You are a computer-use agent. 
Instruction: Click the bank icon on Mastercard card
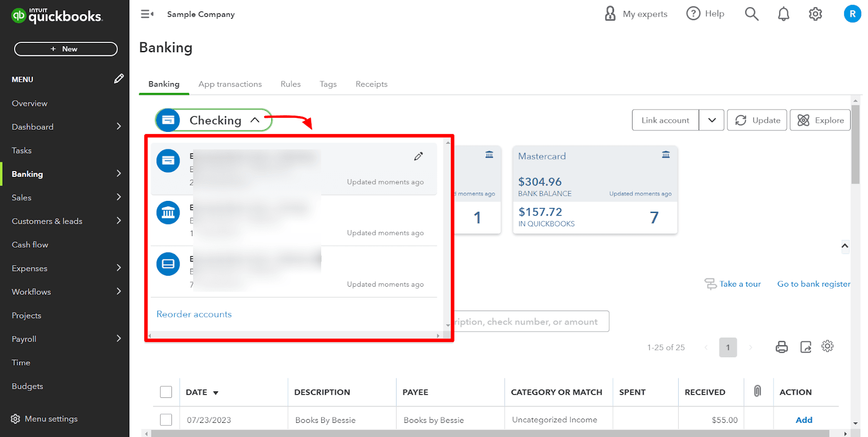(x=666, y=155)
